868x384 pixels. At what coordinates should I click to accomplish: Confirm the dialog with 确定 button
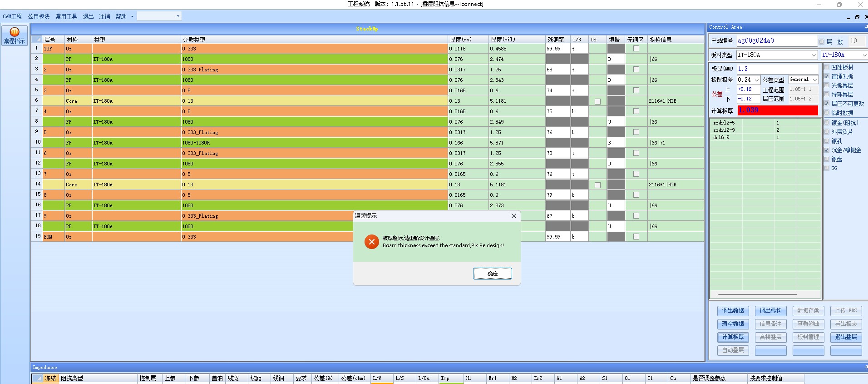pyautogui.click(x=493, y=274)
